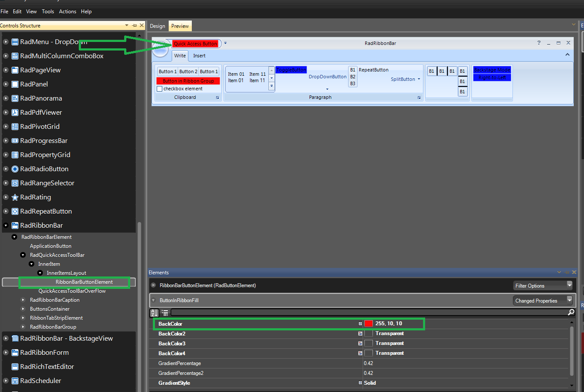
Task: Expand the RadRibbonBarCaption node
Action: (23, 300)
